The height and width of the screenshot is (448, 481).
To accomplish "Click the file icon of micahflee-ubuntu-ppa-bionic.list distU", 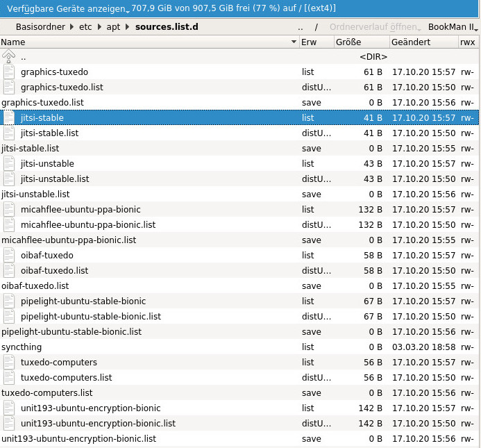I will 9,224.
